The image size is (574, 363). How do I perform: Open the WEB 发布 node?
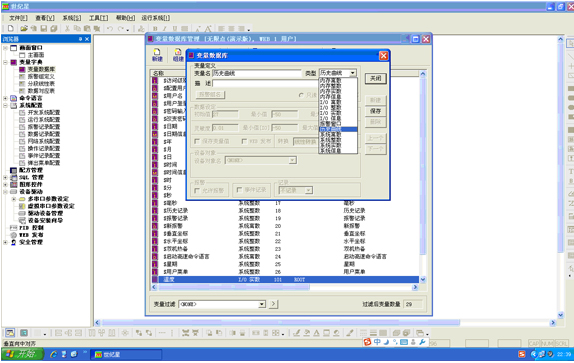tap(31, 235)
